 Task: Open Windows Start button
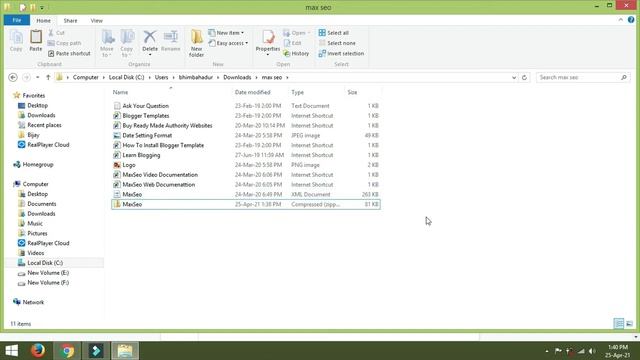point(11,351)
